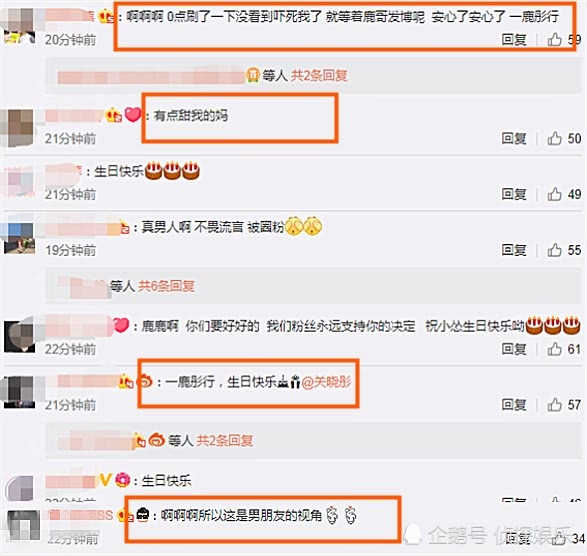This screenshot has width=587, height=556.
Task: Like the 真男人啊 comment with 55 likes
Action: [554, 250]
